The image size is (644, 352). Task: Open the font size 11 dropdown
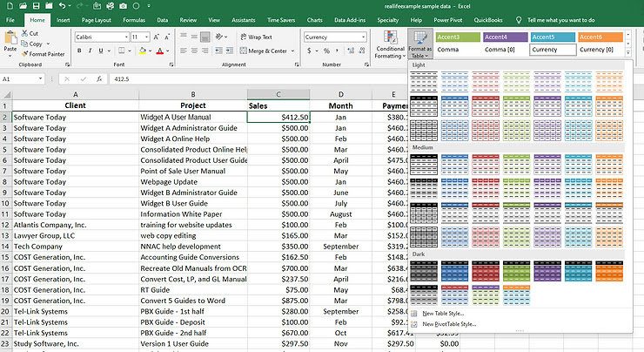point(146,37)
